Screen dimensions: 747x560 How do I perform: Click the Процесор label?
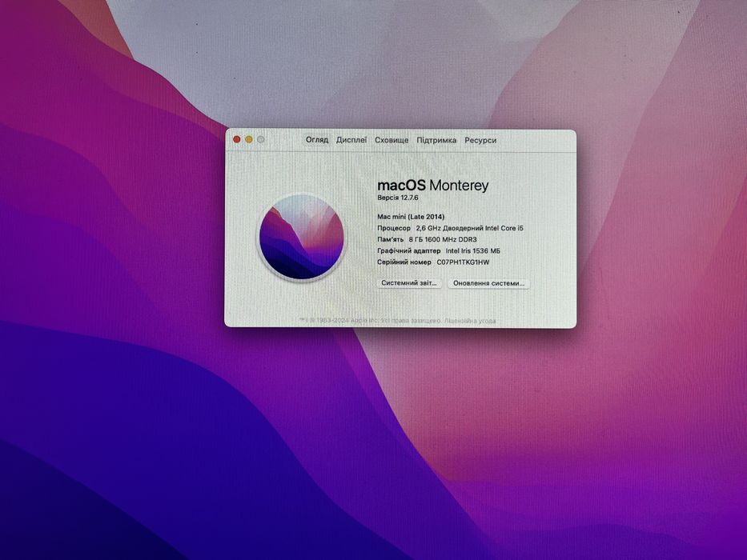click(x=394, y=228)
